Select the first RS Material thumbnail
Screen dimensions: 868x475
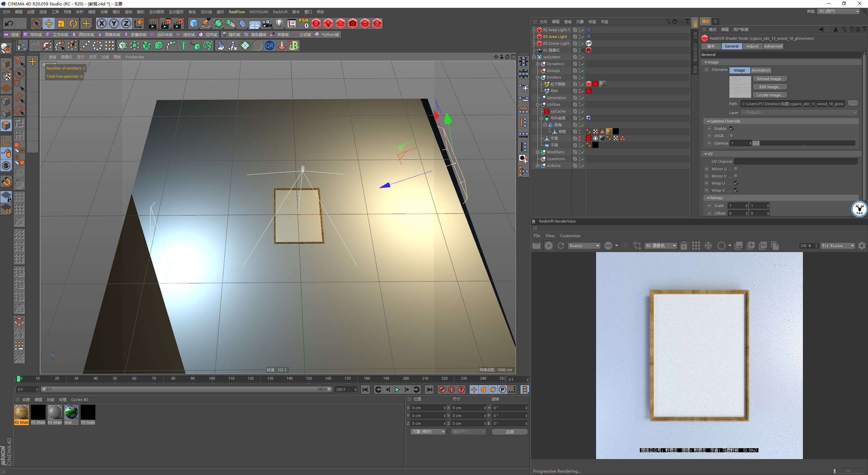21,413
